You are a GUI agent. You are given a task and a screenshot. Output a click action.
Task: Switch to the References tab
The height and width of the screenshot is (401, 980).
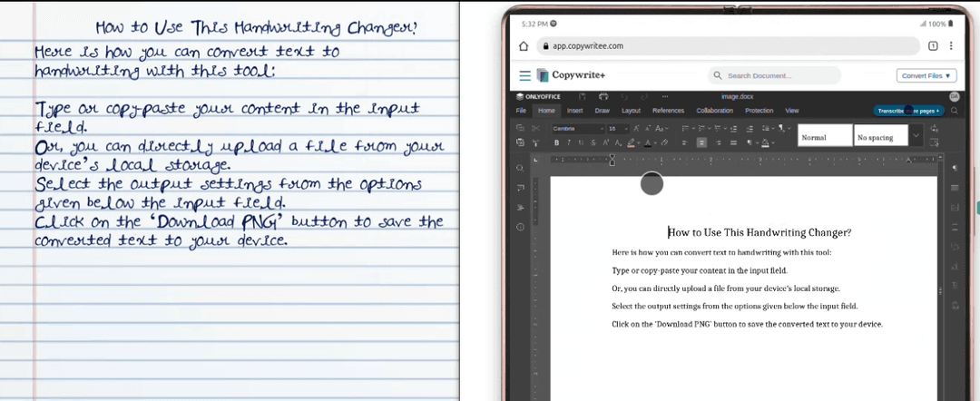coord(668,111)
